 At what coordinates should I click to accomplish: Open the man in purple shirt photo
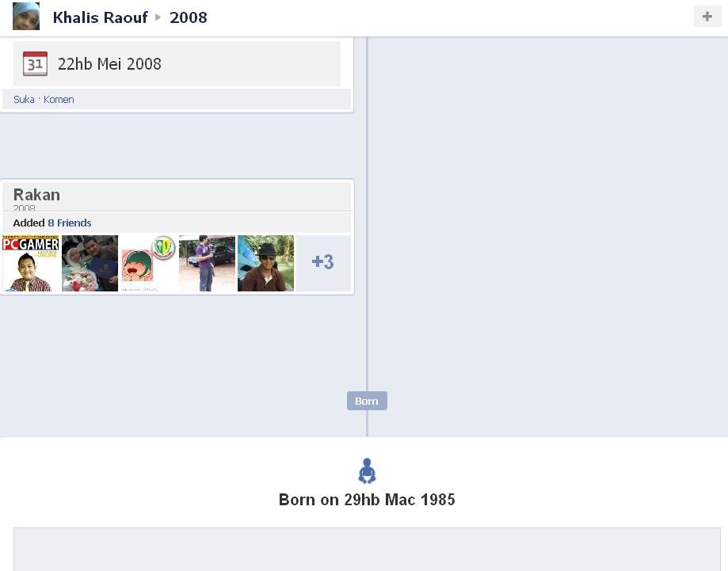(x=207, y=263)
